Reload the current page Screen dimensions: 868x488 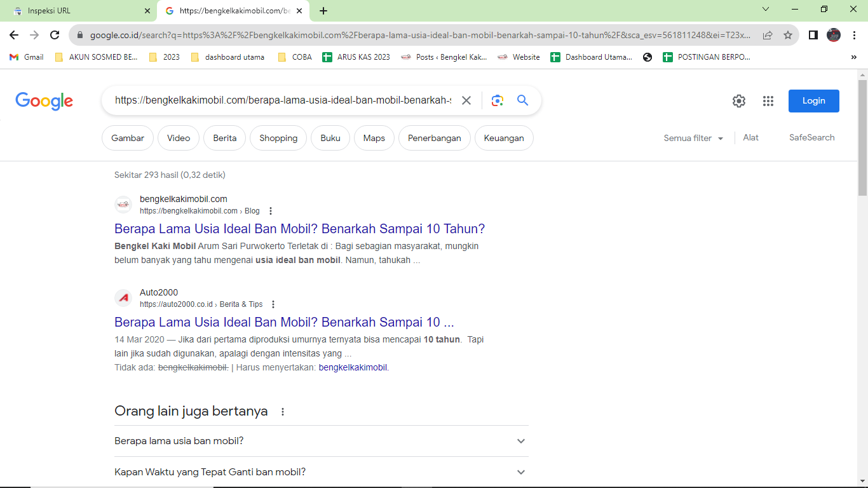55,35
